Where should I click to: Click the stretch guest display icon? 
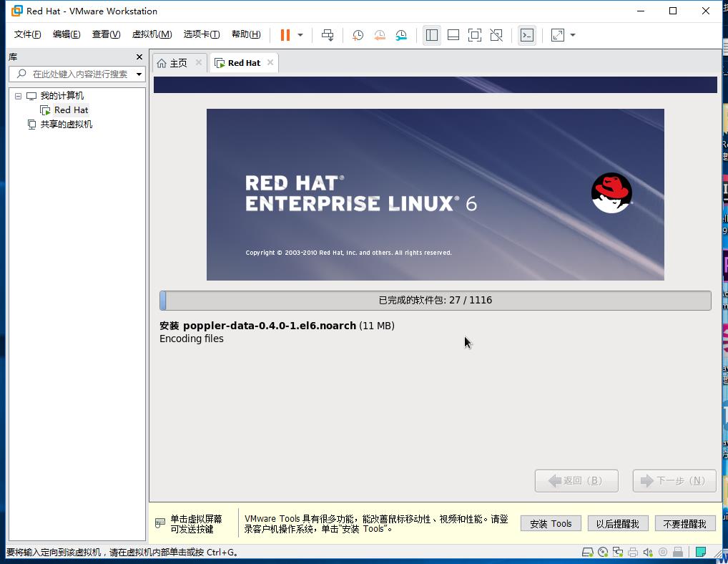pos(557,35)
